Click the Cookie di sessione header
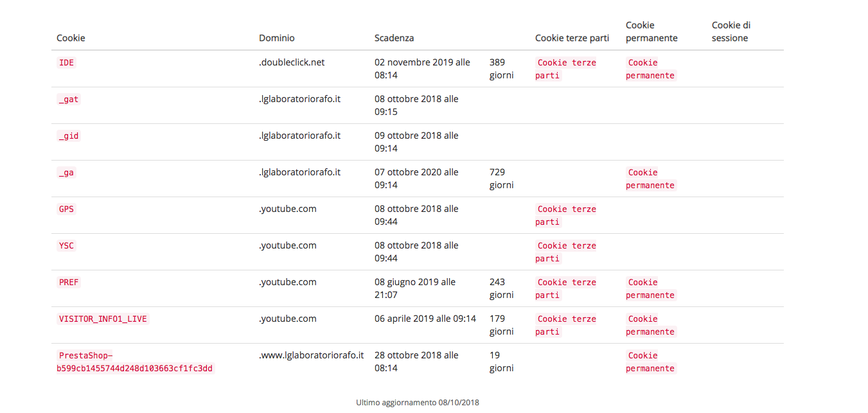868x413 pixels. [x=731, y=31]
